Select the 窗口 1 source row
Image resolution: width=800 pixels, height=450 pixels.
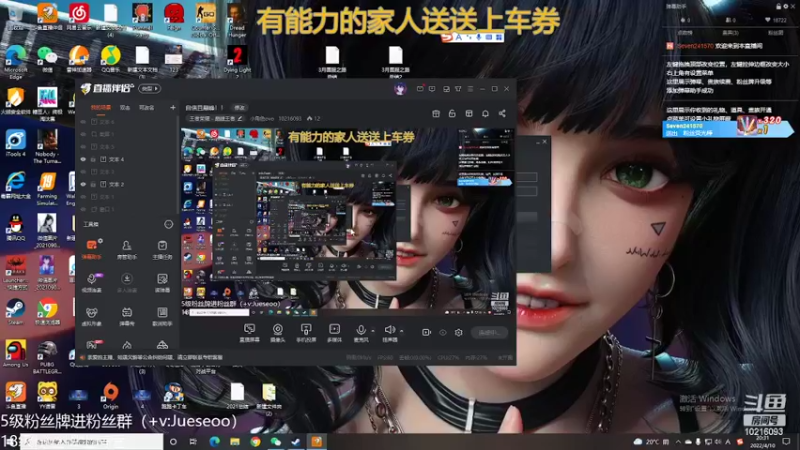(x=128, y=209)
